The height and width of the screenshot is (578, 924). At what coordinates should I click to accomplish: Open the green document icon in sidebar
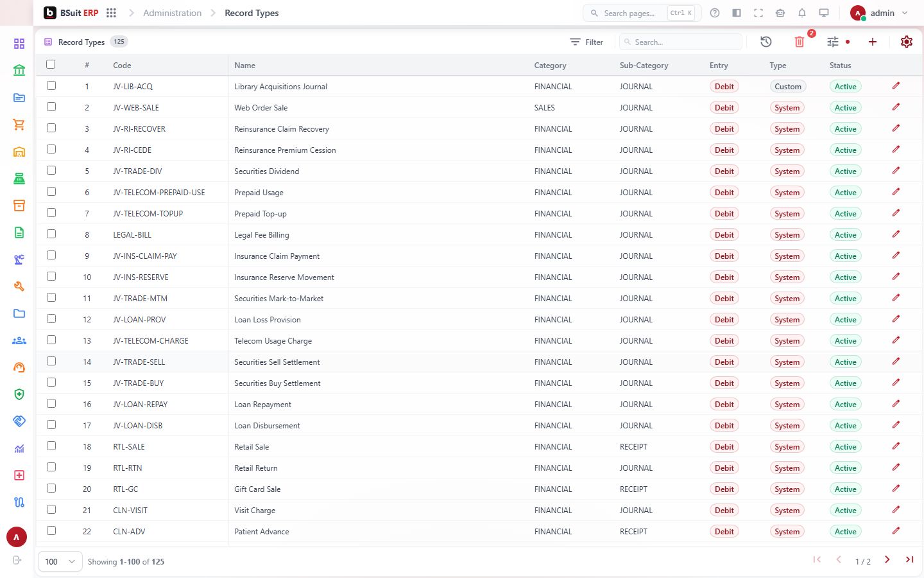point(19,232)
